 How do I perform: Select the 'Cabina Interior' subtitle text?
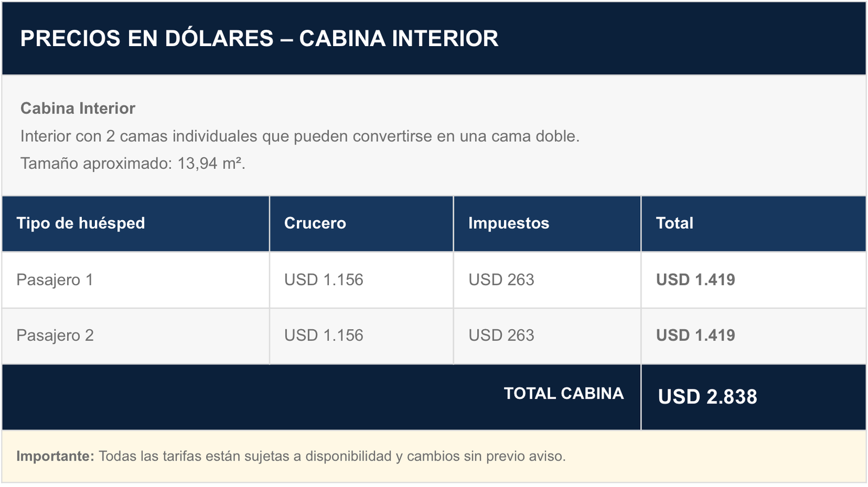(x=78, y=108)
